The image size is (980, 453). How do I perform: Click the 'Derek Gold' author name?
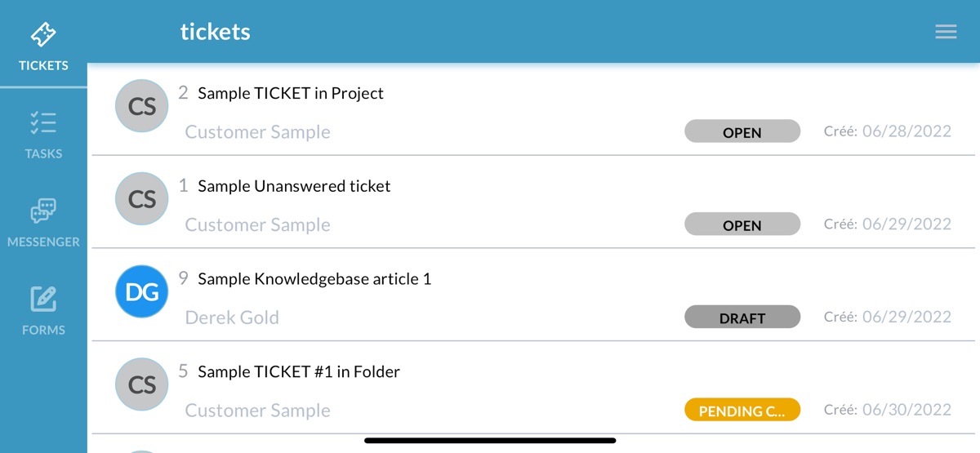coord(232,318)
